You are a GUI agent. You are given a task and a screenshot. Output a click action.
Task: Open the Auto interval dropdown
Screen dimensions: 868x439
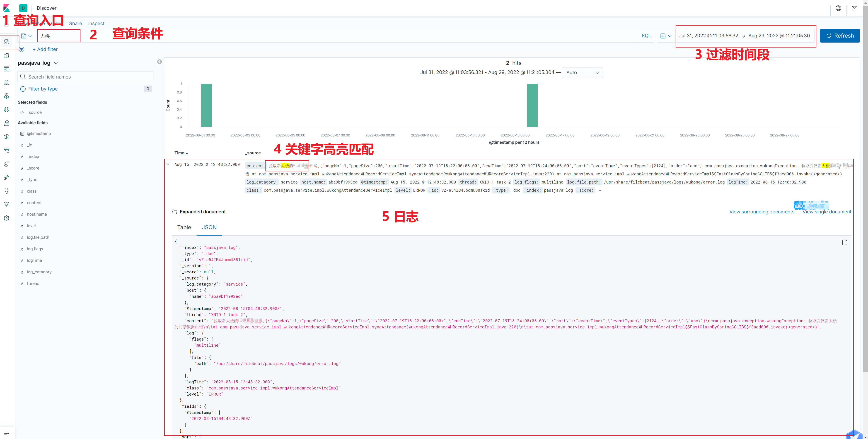(582, 72)
